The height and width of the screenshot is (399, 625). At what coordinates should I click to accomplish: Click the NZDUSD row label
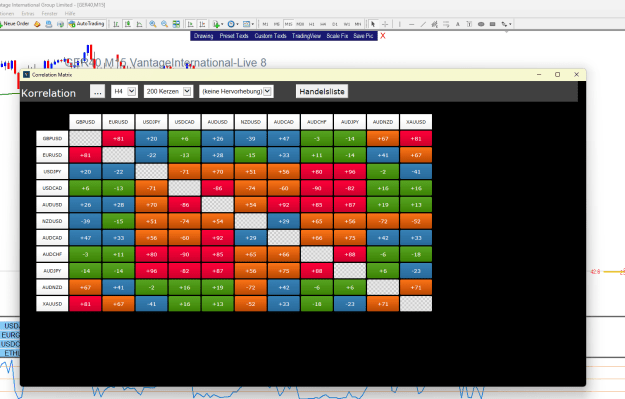[52, 221]
